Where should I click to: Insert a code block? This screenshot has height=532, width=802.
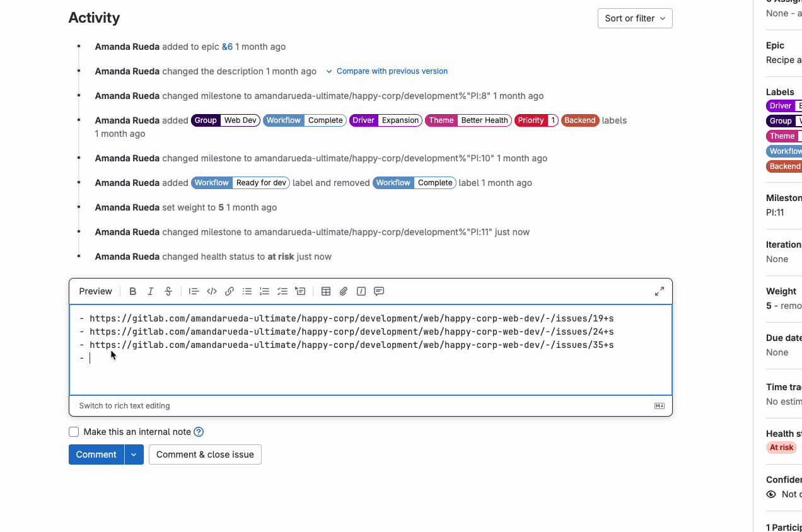point(211,291)
